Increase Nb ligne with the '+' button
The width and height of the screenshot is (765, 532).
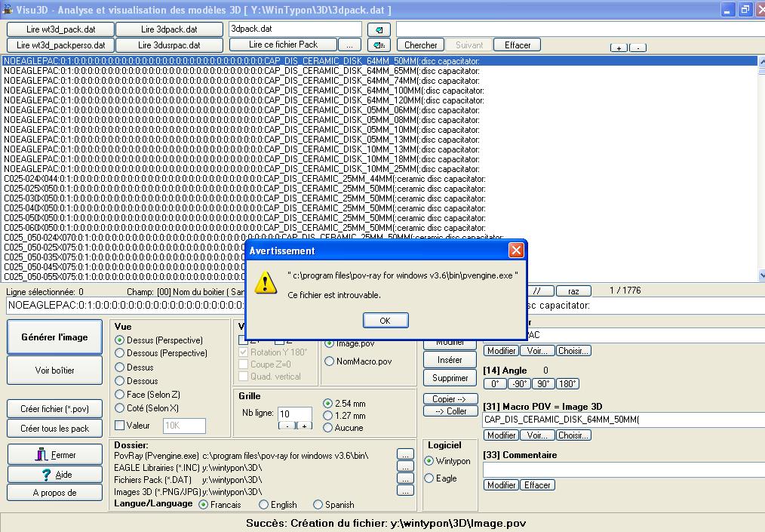[304, 426]
